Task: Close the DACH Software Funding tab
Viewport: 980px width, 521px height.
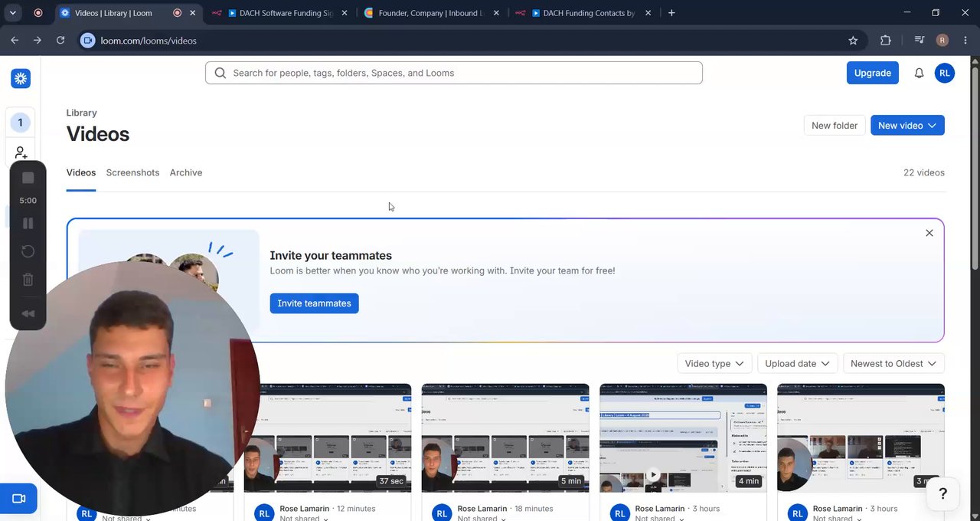Action: coord(345,13)
